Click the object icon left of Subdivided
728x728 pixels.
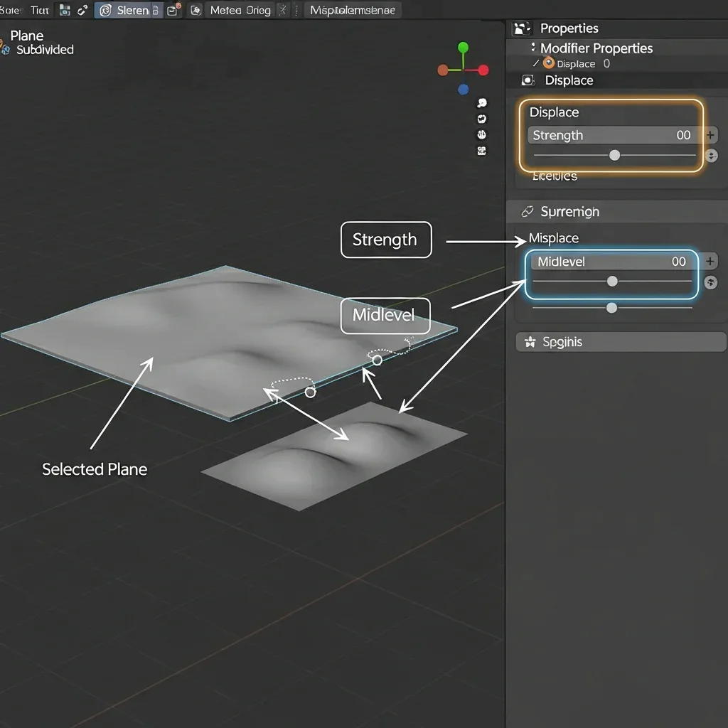(x=5, y=49)
